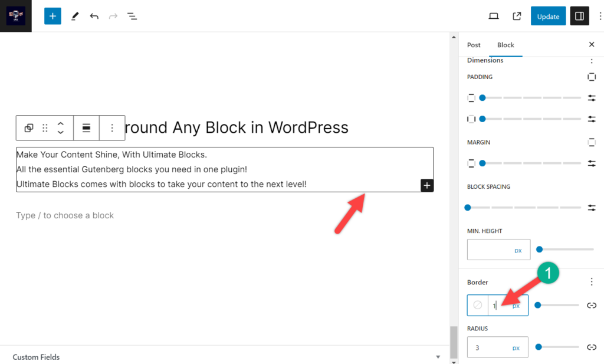Click the Update button

click(x=548, y=16)
